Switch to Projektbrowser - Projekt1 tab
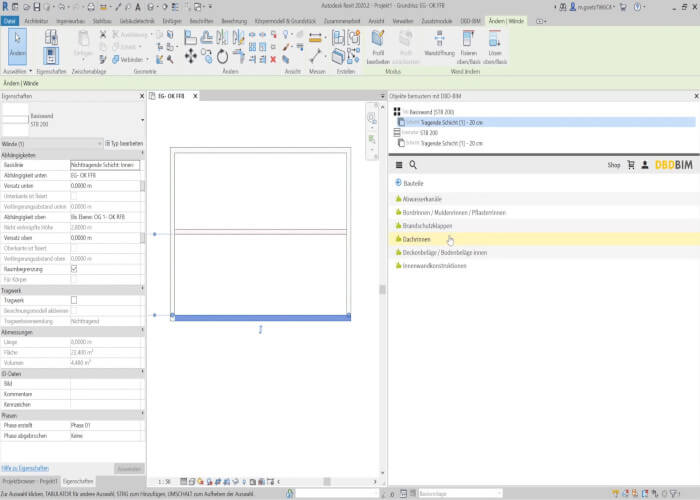The image size is (700, 500). click(x=30, y=481)
